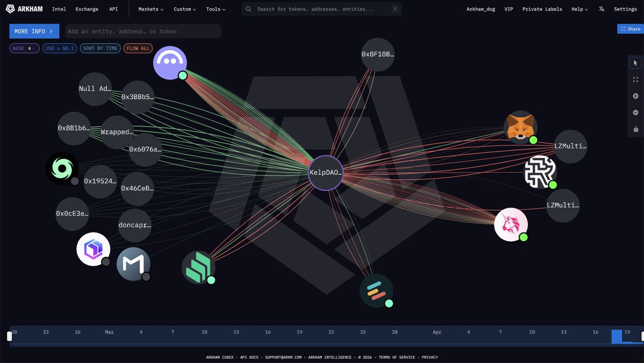The width and height of the screenshot is (644, 363).
Task: Focus the Add an entity input field
Action: [x=143, y=31]
